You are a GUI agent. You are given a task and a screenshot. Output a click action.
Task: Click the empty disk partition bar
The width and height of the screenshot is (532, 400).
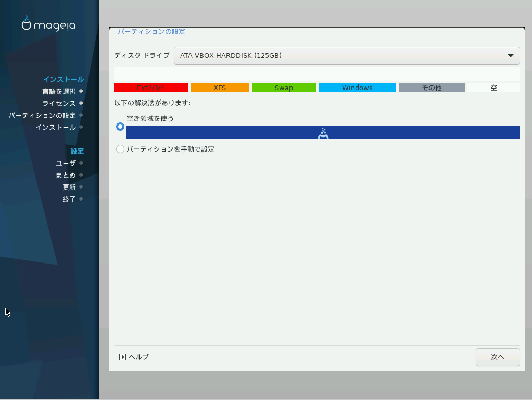pyautogui.click(x=316, y=73)
